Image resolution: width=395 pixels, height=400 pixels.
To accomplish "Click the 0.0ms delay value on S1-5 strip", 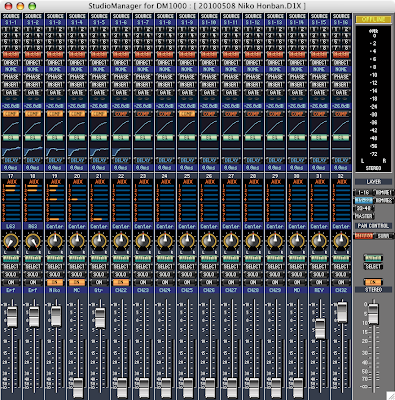I will tap(99, 168).
